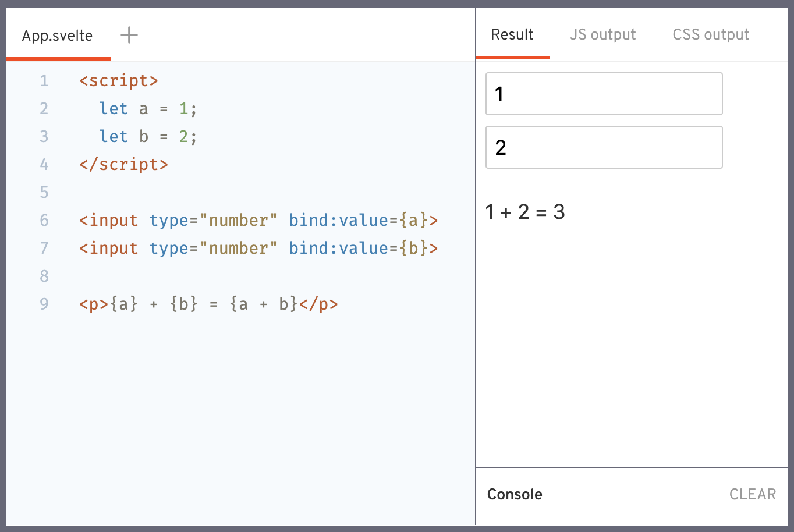The height and width of the screenshot is (532, 794).
Task: Click code line 'let b = 2;'
Action: click(x=148, y=136)
